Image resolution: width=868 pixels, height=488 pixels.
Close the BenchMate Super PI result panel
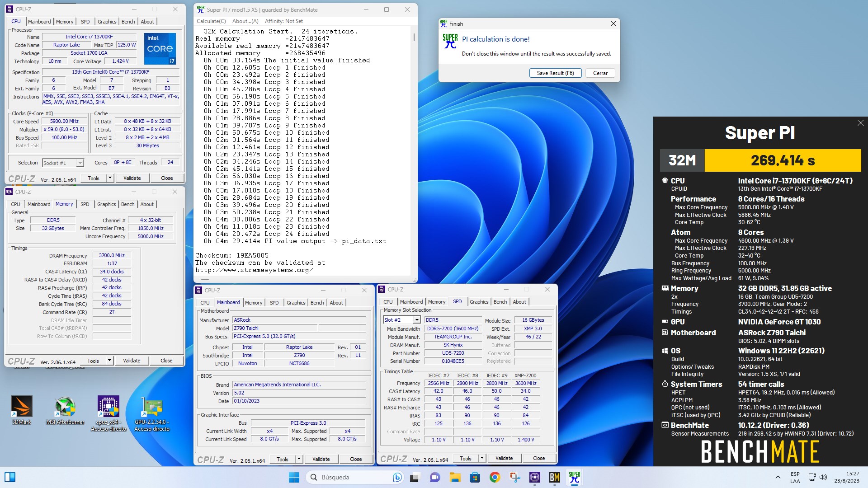860,123
